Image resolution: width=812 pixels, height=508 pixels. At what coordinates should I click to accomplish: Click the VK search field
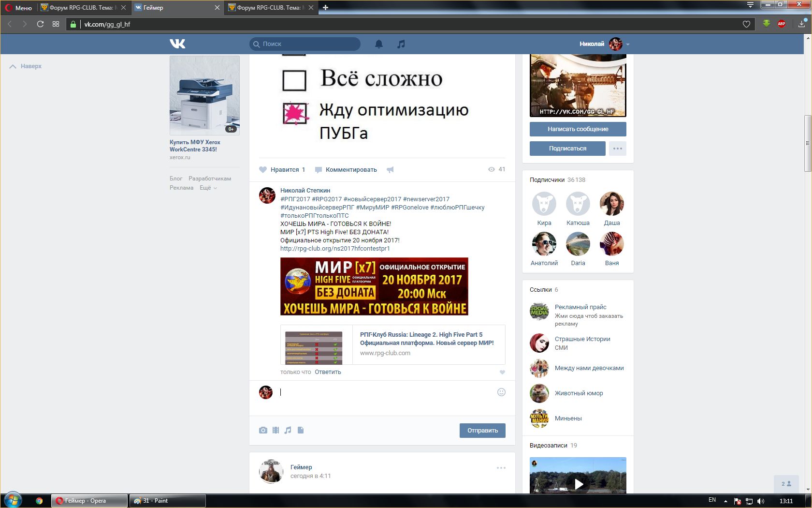[x=305, y=44]
